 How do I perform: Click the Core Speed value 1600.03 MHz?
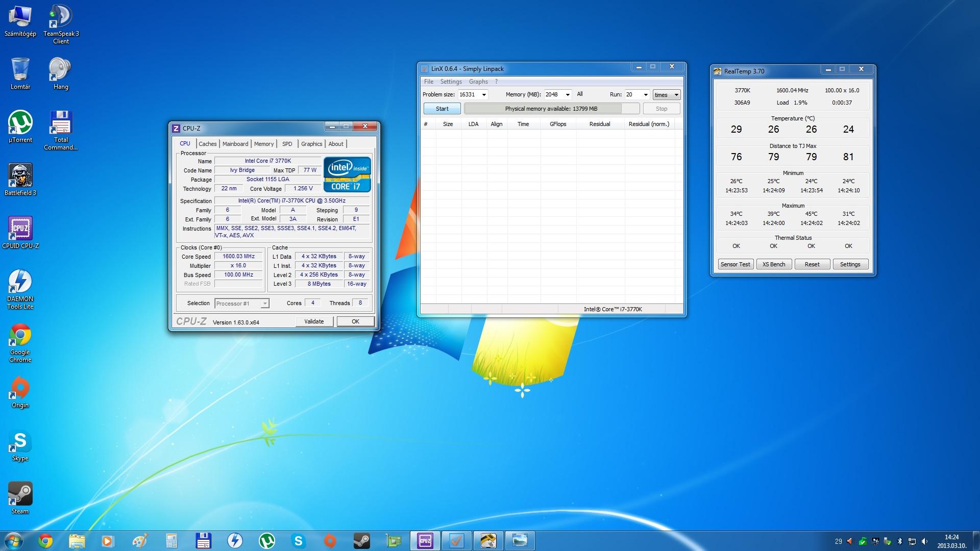point(238,257)
